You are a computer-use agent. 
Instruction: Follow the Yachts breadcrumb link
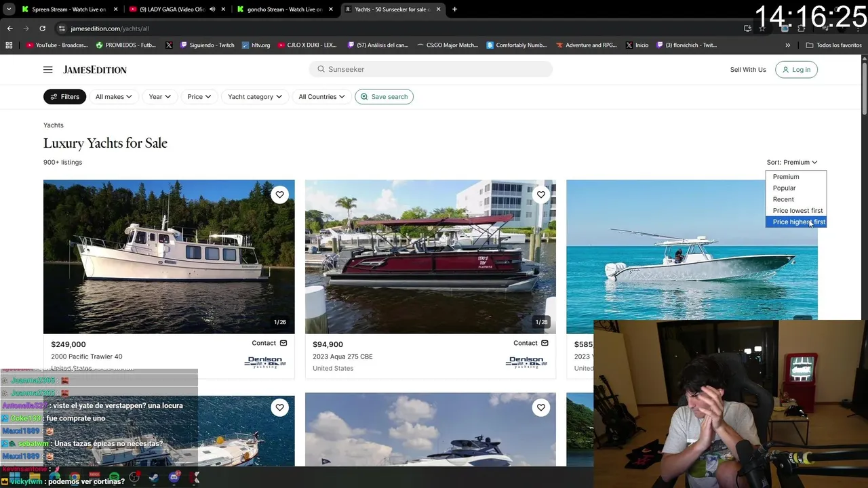[54, 125]
